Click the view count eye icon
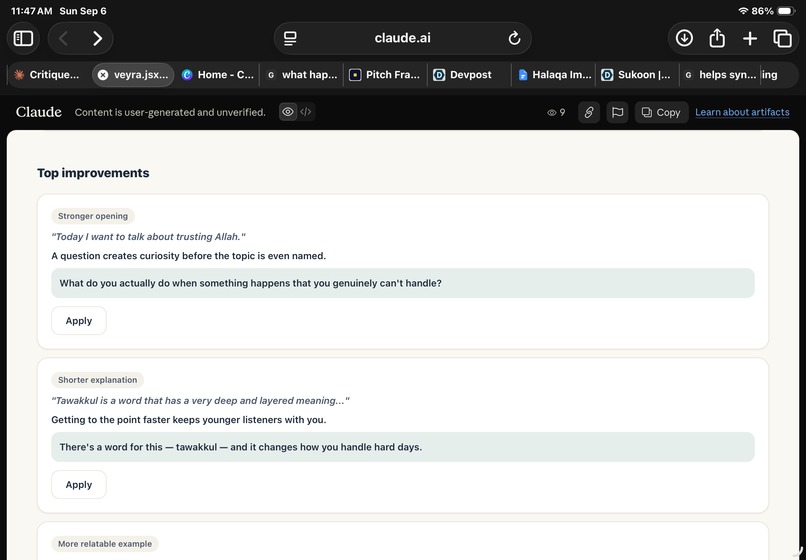Image resolution: width=806 pixels, height=560 pixels. point(552,112)
